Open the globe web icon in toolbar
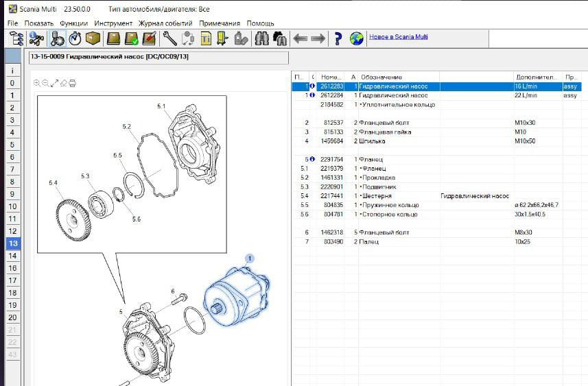Viewport: 588px width, 386px height. (356, 38)
